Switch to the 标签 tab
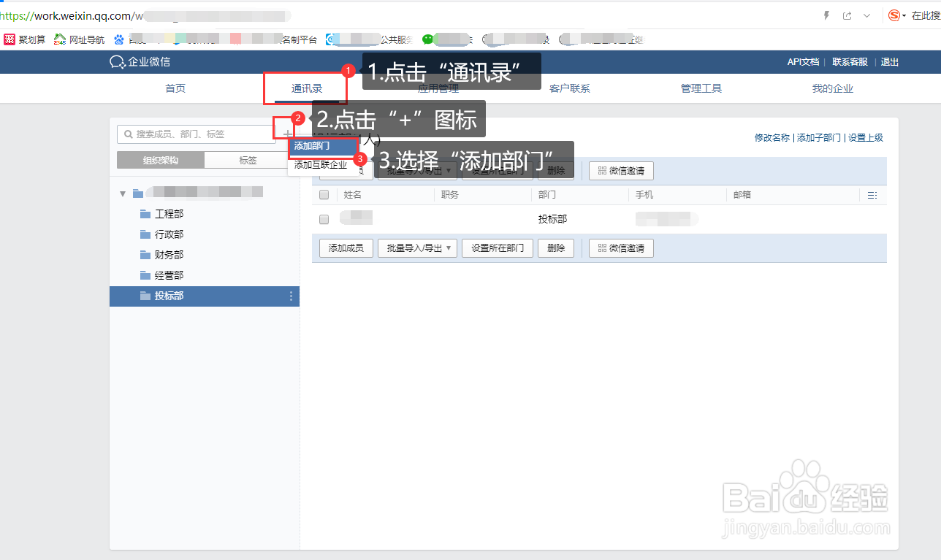 tap(248, 161)
